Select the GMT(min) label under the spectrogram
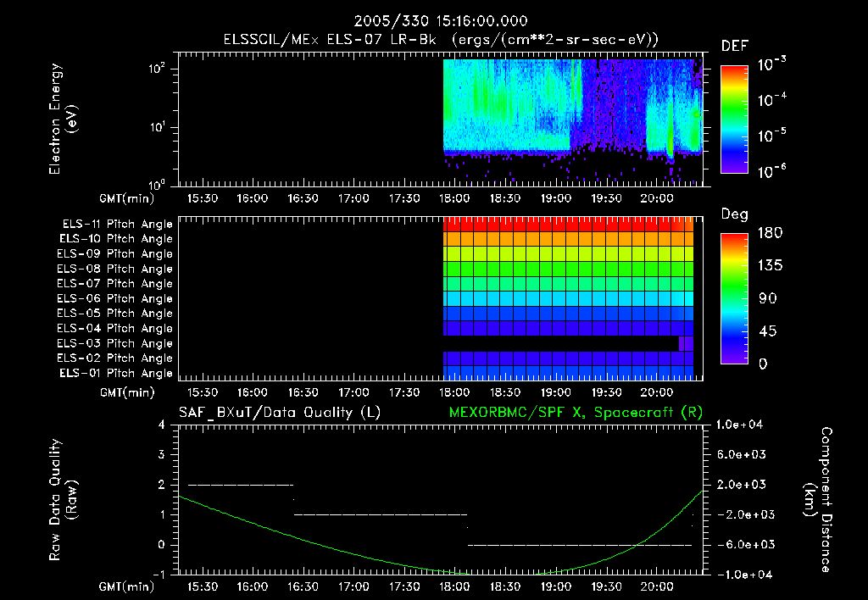The width and height of the screenshot is (868, 600). point(127,198)
